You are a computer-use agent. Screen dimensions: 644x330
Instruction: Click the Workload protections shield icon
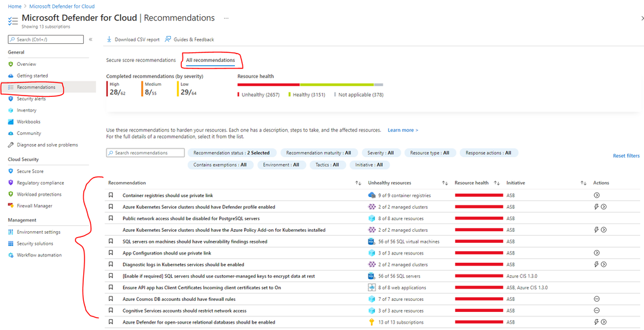pos(11,194)
